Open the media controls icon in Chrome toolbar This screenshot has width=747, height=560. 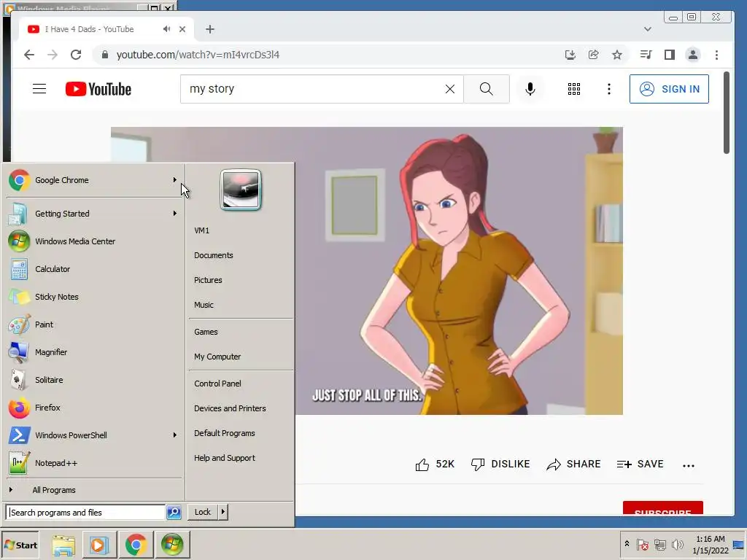[x=646, y=55]
